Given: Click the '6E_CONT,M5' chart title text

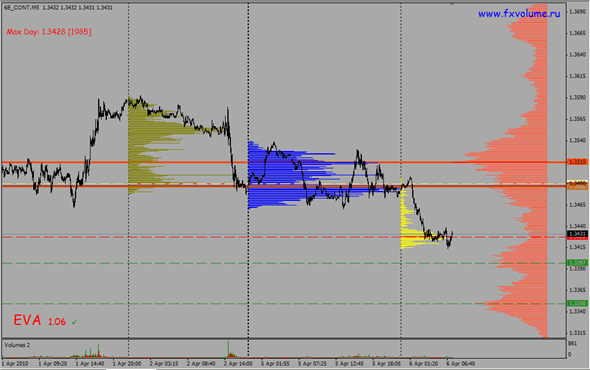Looking at the screenshot, I should [21, 8].
